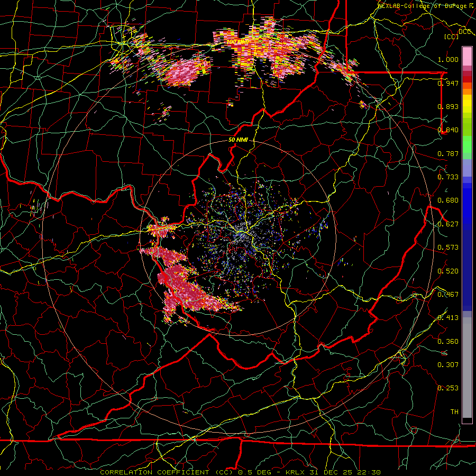Select the 0.467 scale value
The height and width of the screenshot is (476, 476).
click(448, 295)
